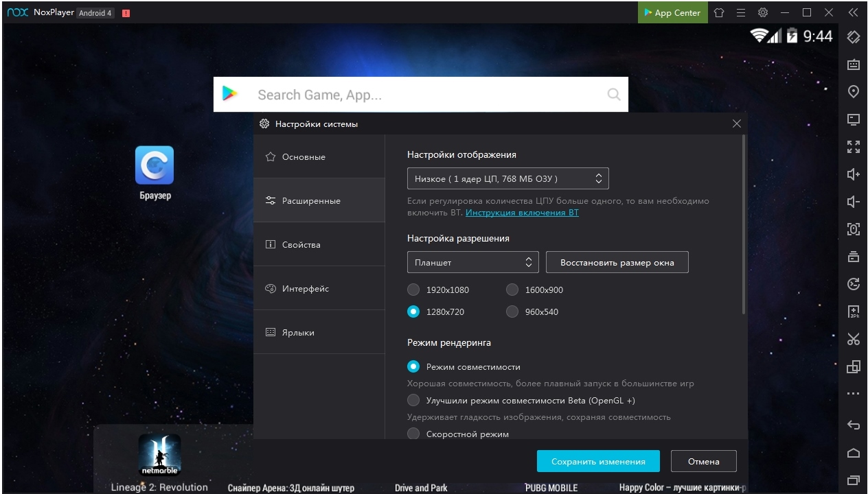The height and width of the screenshot is (494, 868).
Task: Open the screenshot scissors tool
Action: (x=854, y=339)
